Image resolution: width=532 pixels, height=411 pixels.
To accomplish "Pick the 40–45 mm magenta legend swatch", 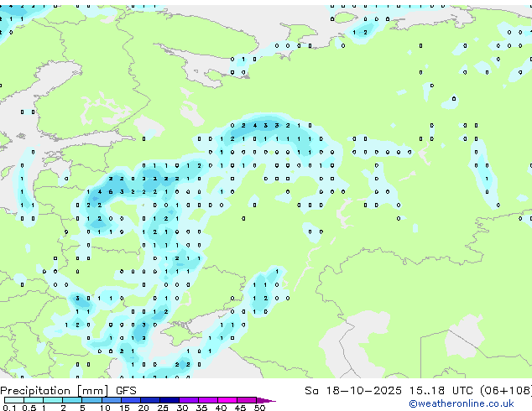I will tap(227, 400).
